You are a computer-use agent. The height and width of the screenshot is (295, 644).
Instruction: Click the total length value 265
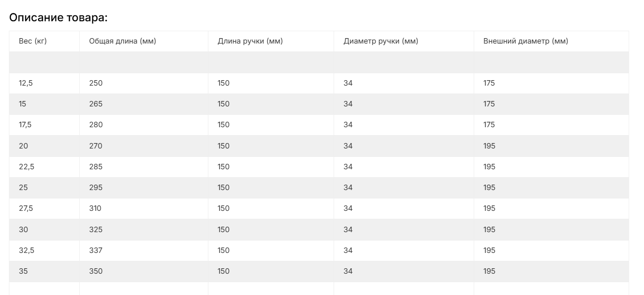coord(96,104)
